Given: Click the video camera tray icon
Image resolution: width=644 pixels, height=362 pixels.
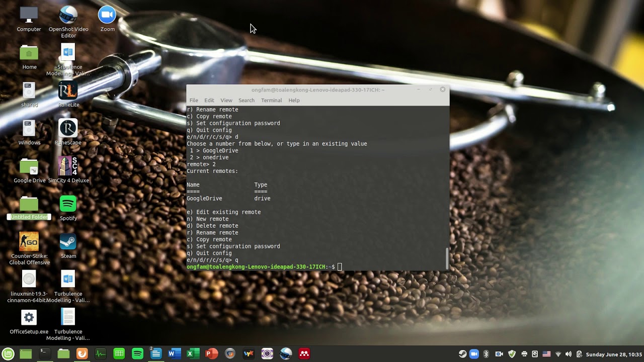Looking at the screenshot, I should [499, 354].
